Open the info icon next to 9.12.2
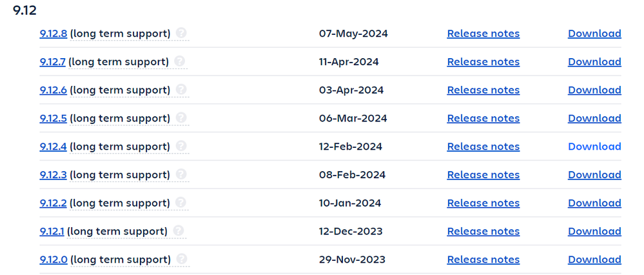The width and height of the screenshot is (644, 275). click(x=181, y=203)
